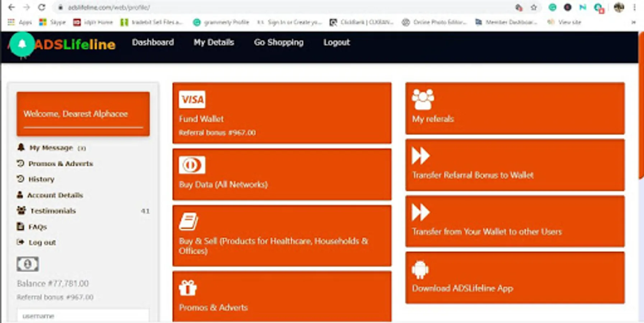Click the clock icon beside History
Image resolution: width=644 pixels, height=323 pixels.
pyautogui.click(x=20, y=179)
